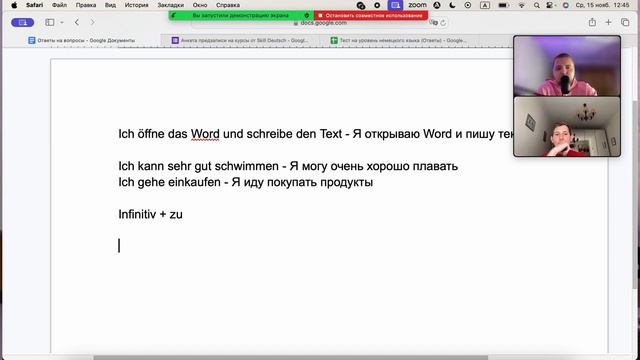Click the green screen sharing status banner
The height and width of the screenshot is (360, 640).
tap(241, 16)
